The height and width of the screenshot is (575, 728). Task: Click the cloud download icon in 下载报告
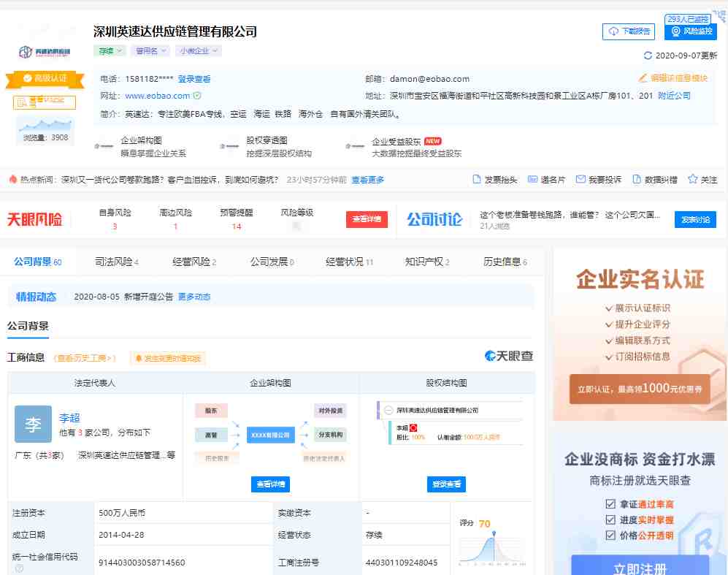(614, 31)
